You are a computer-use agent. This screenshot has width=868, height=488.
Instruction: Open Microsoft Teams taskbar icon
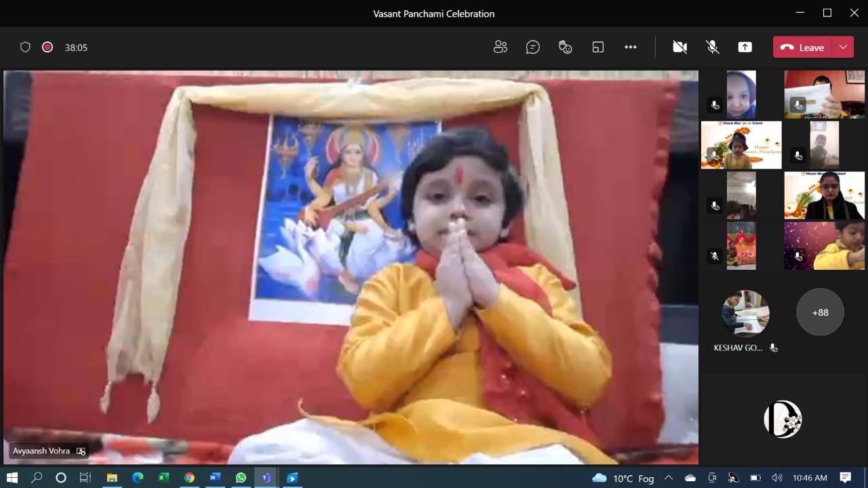coord(266,478)
